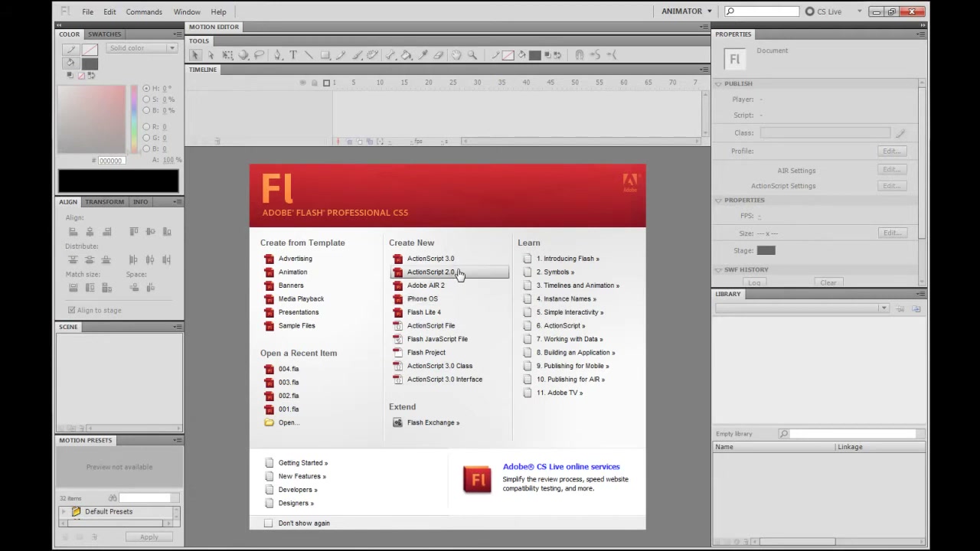This screenshot has width=980, height=551.
Task: Select the Deco tool
Action: [x=373, y=55]
